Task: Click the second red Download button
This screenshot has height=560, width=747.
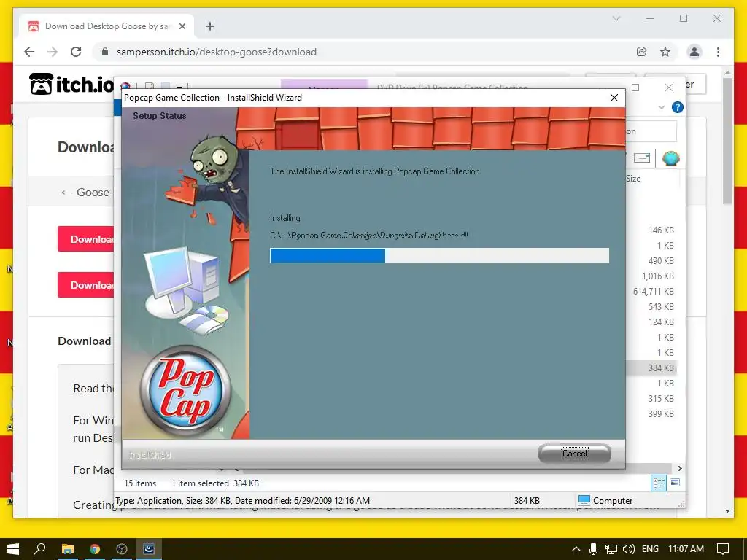Action: coord(86,285)
